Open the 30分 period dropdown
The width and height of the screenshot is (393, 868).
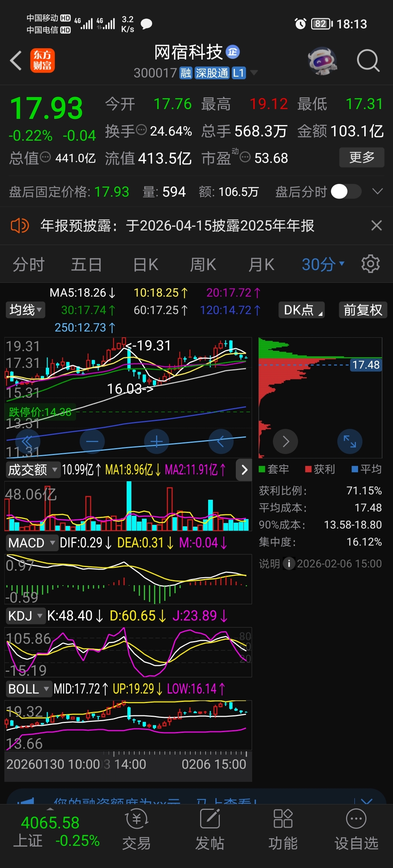point(323,264)
